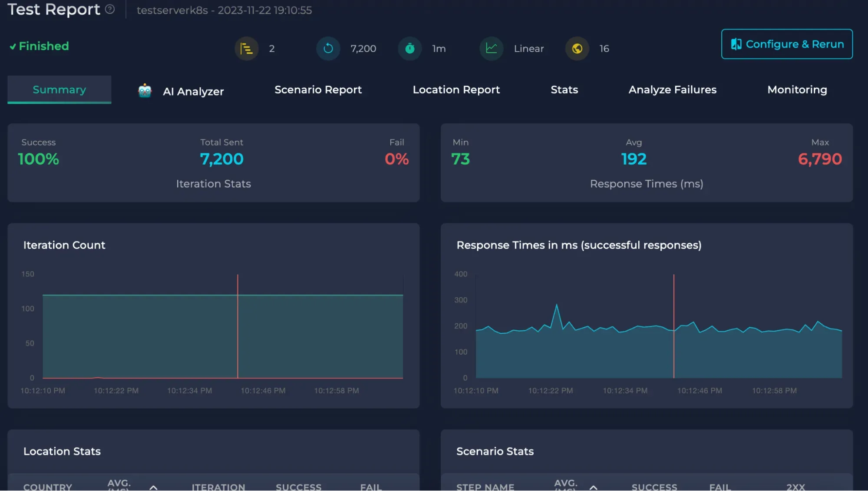
Task: Go to the Monitoring tab
Action: pyautogui.click(x=797, y=90)
